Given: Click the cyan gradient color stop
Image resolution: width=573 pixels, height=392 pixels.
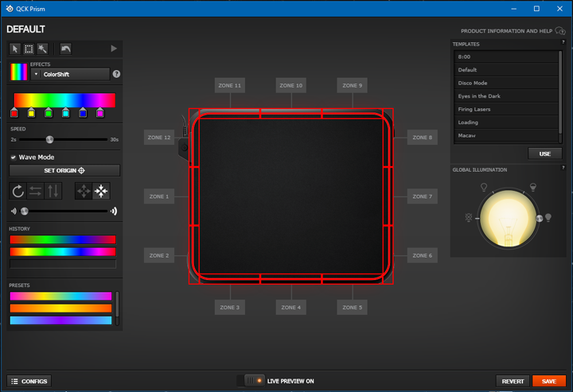Looking at the screenshot, I should click(65, 113).
